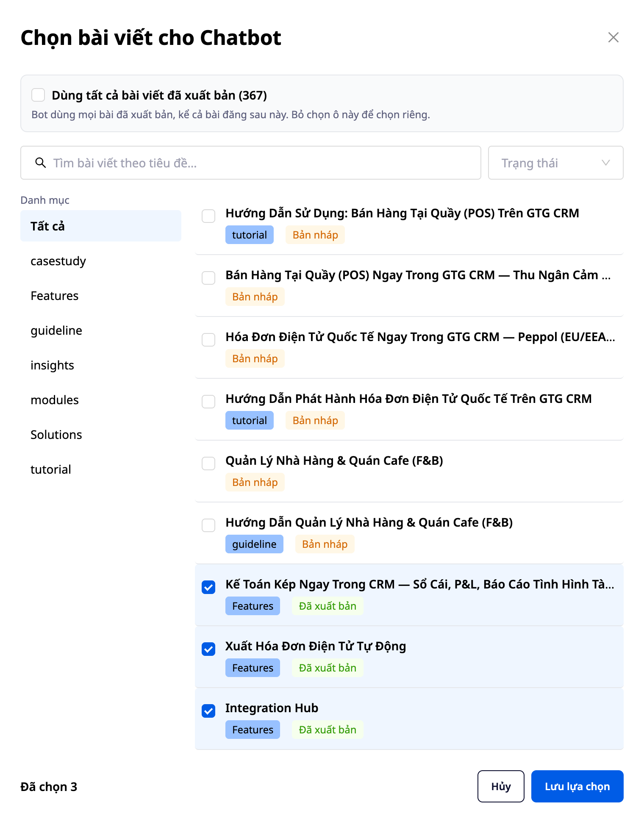The width and height of the screenshot is (644, 816).
Task: Check Quản Lý Nhà Hàng & Quán Cafe (F&B) article
Action: pos(208,463)
